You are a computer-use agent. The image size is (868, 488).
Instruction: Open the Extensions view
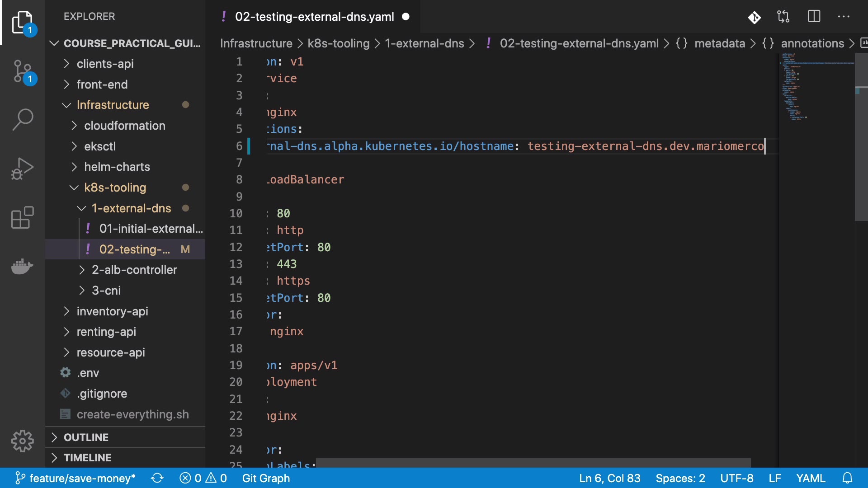23,218
